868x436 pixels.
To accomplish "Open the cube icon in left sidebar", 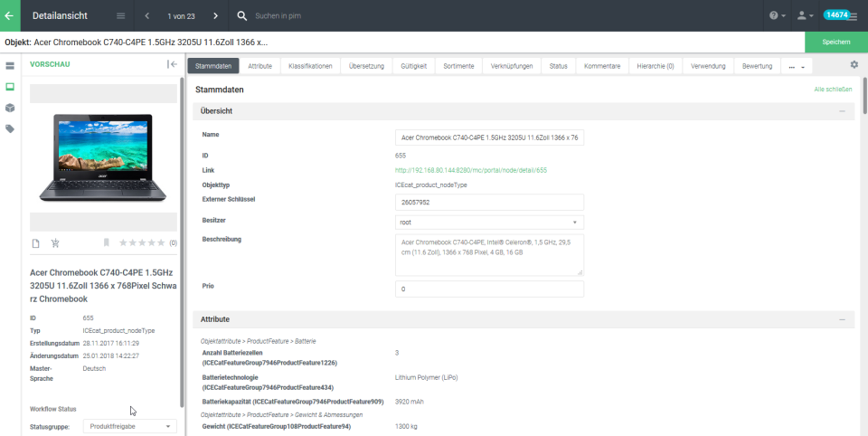I will (x=10, y=108).
